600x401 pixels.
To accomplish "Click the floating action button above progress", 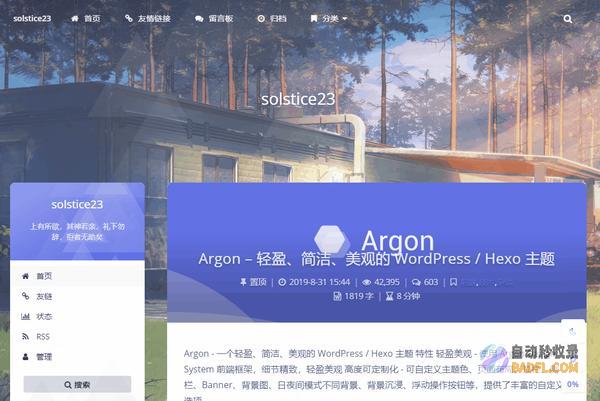I will 573,331.
